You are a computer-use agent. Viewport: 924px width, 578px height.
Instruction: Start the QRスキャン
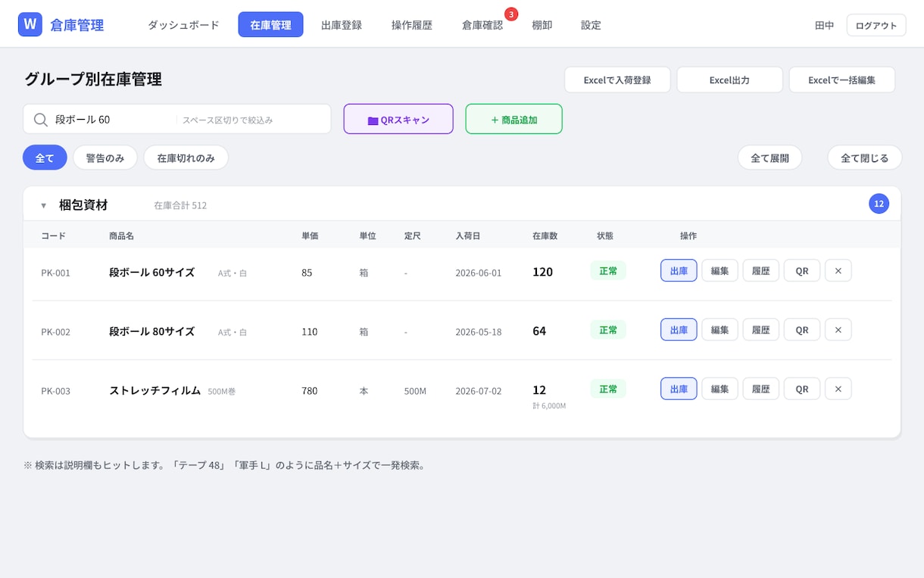398,119
